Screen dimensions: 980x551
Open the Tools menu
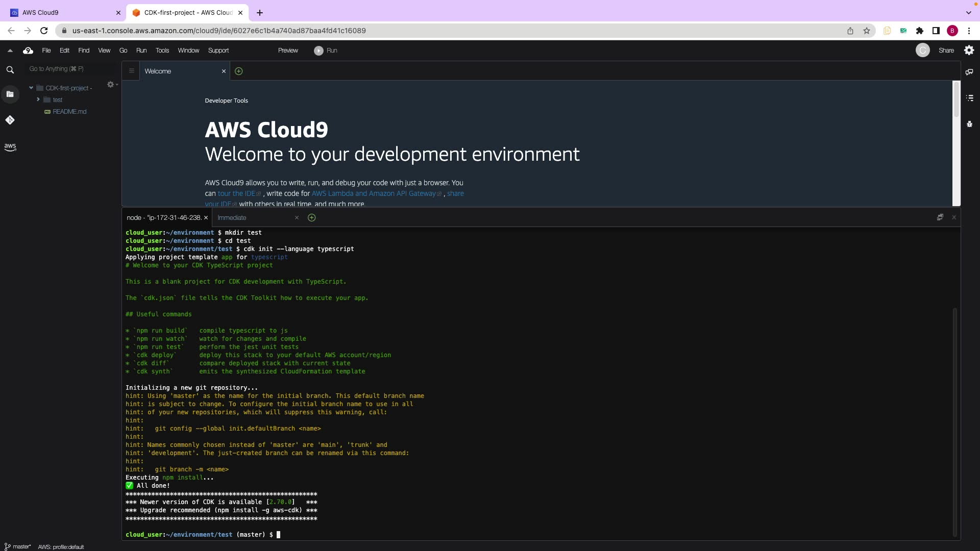(162, 51)
